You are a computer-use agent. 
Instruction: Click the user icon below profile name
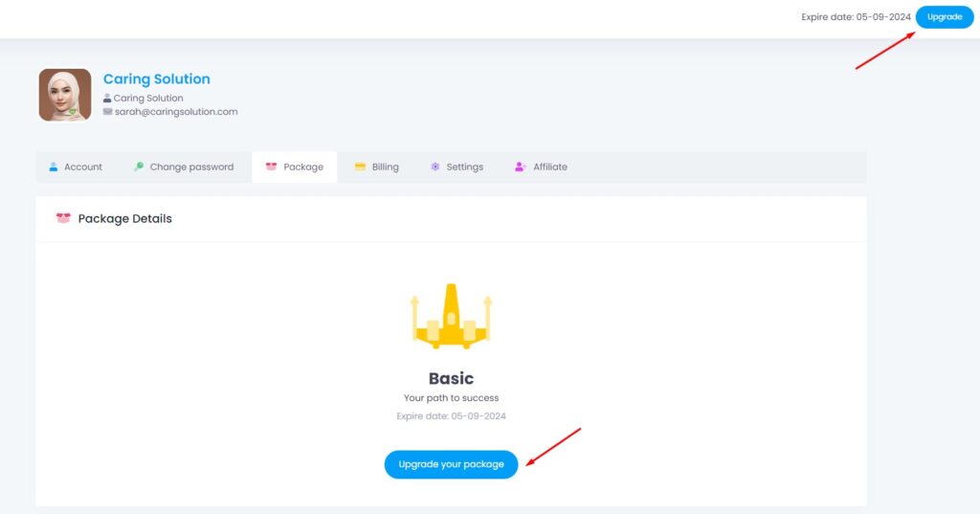pos(107,99)
